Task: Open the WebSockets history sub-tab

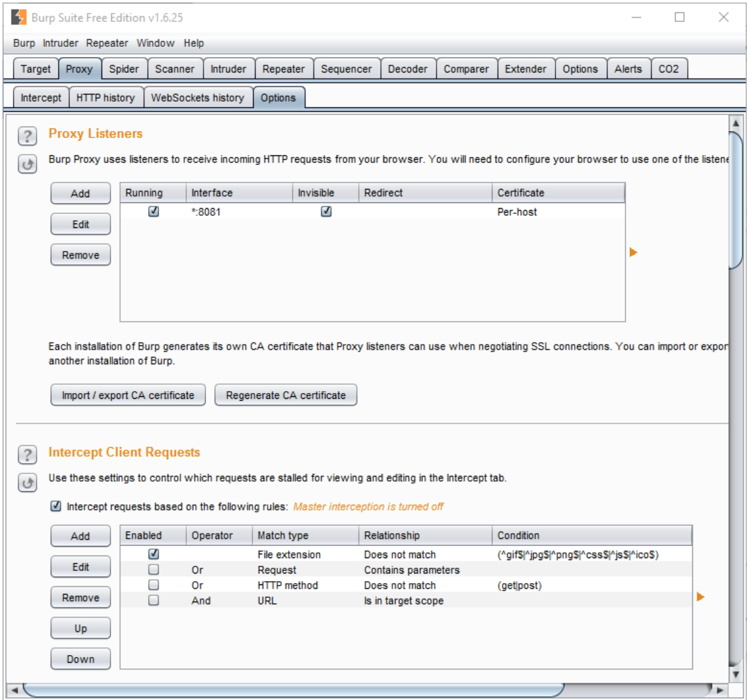Action: pos(198,98)
